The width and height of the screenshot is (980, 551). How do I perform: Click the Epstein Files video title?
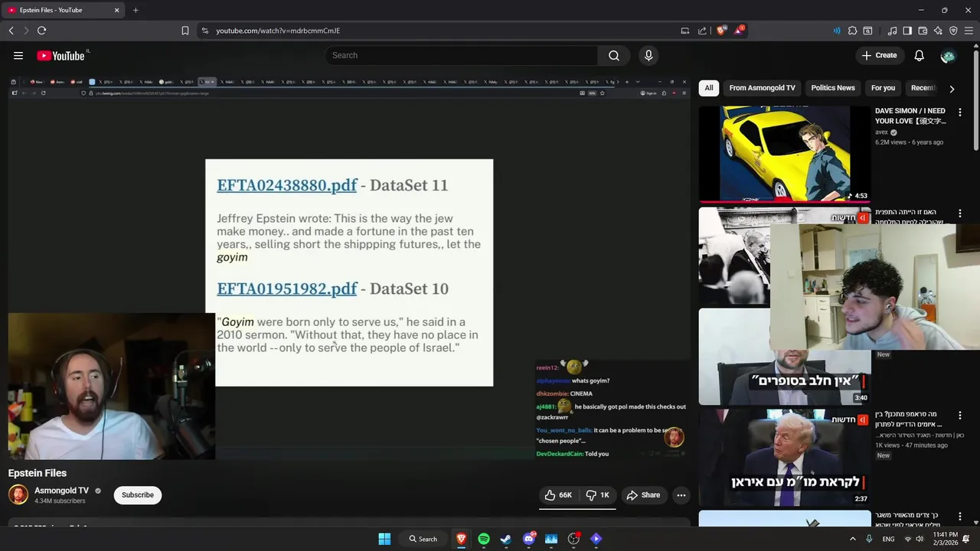coord(38,473)
